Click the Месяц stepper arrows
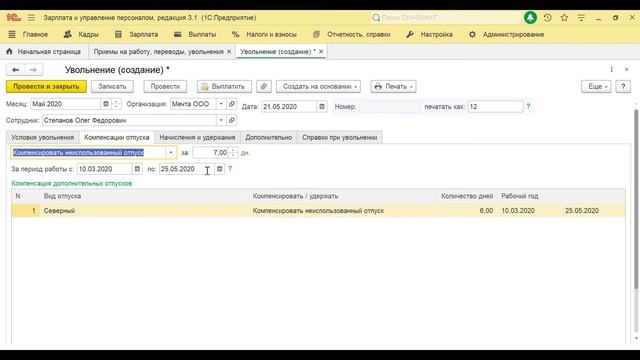This screenshot has height=360, width=640. [116, 104]
